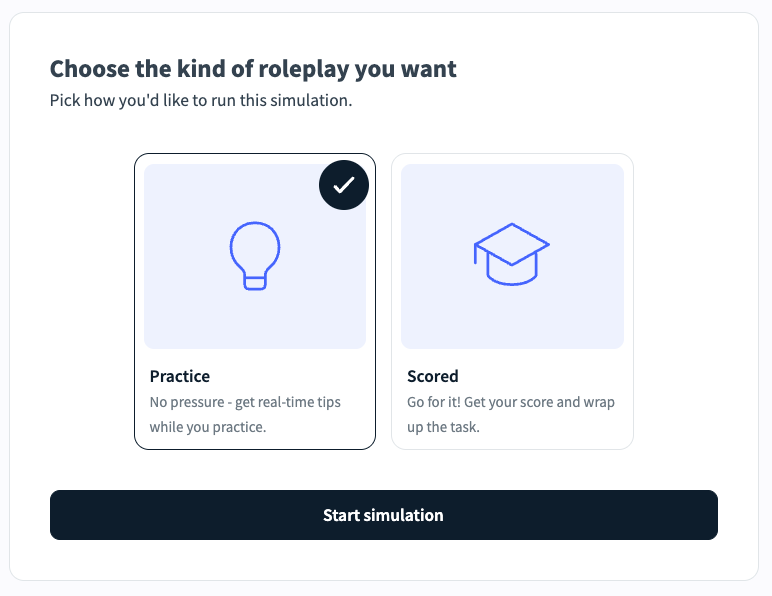Click the "Choose the kind of roleplay" heading
The width and height of the screenshot is (772, 596).
pyautogui.click(x=253, y=69)
